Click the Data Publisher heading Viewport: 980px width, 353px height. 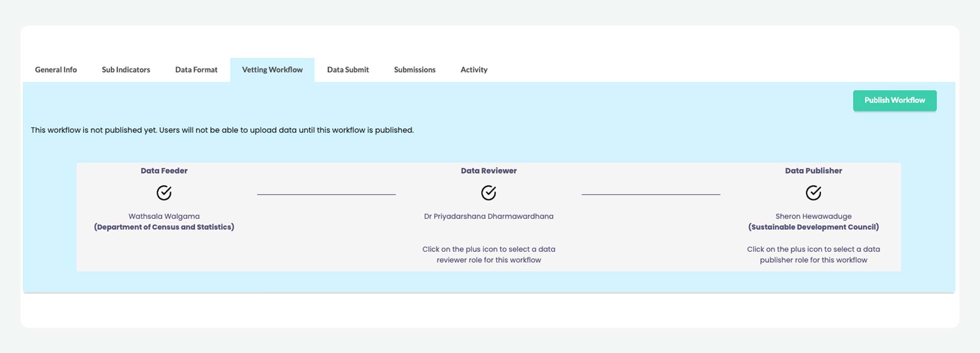click(x=813, y=171)
